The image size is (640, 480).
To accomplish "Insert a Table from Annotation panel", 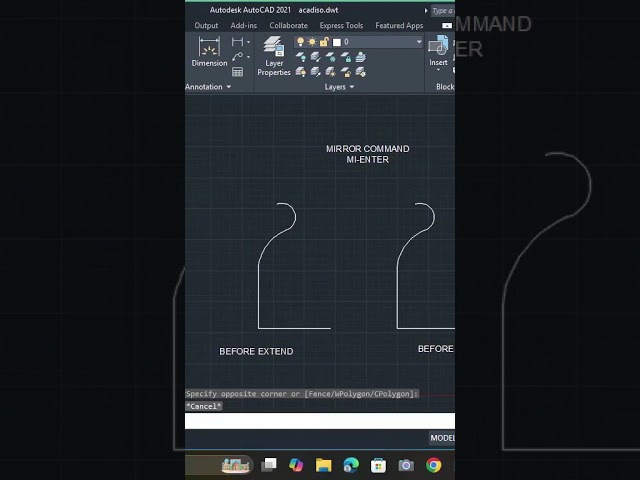I will click(237, 72).
